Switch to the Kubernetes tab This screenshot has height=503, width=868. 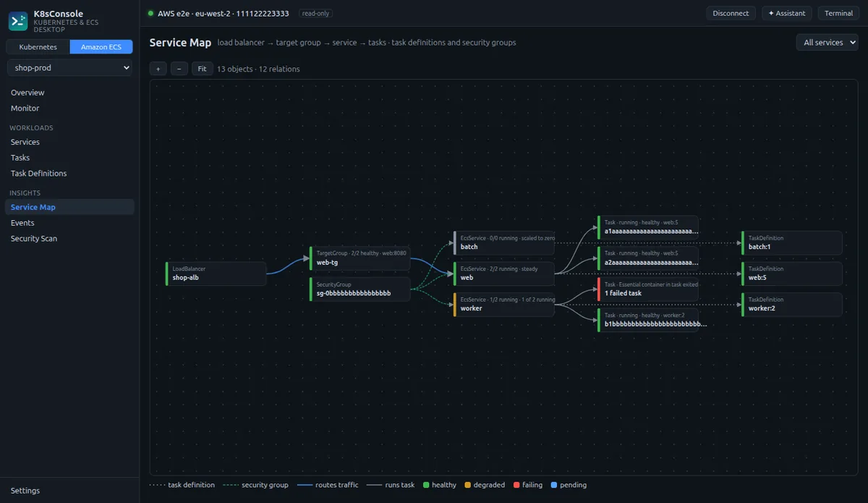(x=38, y=47)
